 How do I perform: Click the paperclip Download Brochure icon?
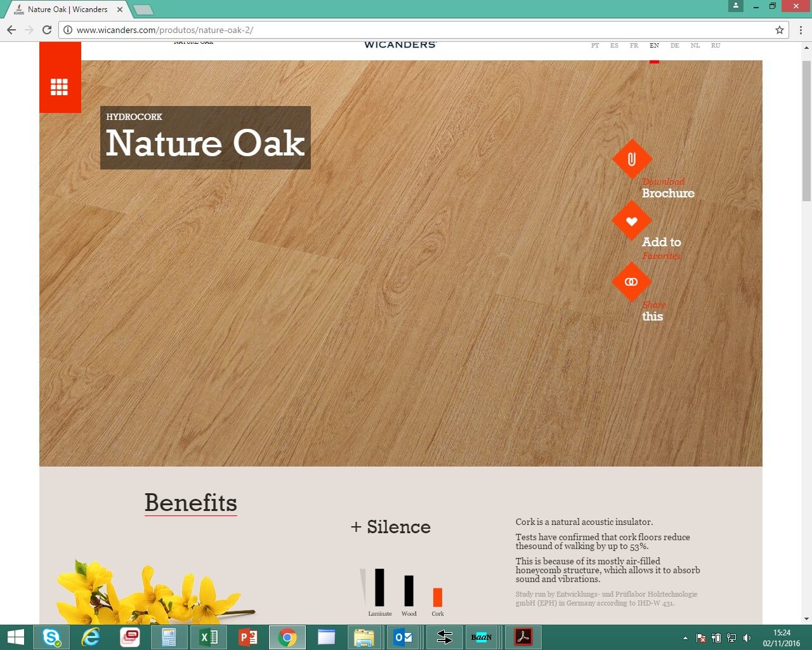click(x=632, y=159)
